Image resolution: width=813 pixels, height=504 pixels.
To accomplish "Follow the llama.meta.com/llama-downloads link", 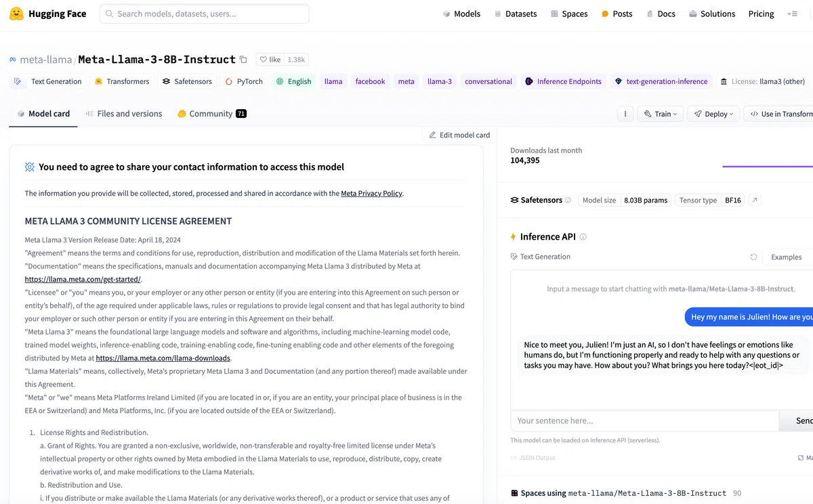I will click(x=163, y=358).
